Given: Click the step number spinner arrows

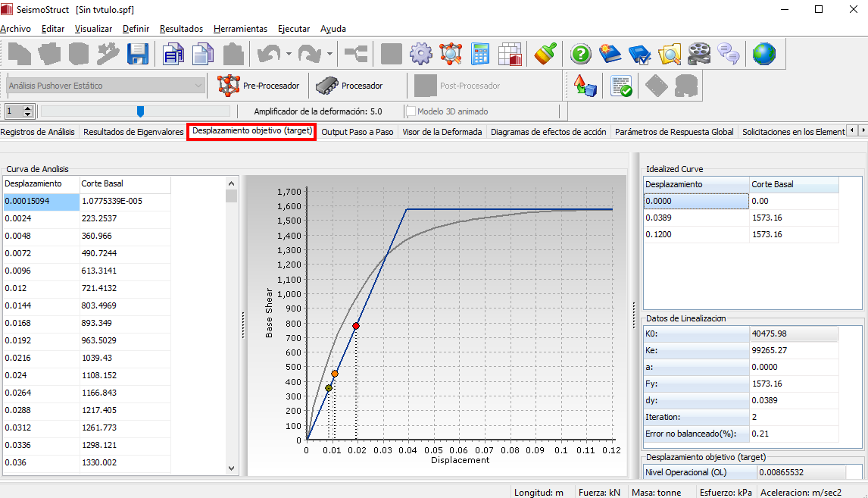Looking at the screenshot, I should [x=28, y=111].
